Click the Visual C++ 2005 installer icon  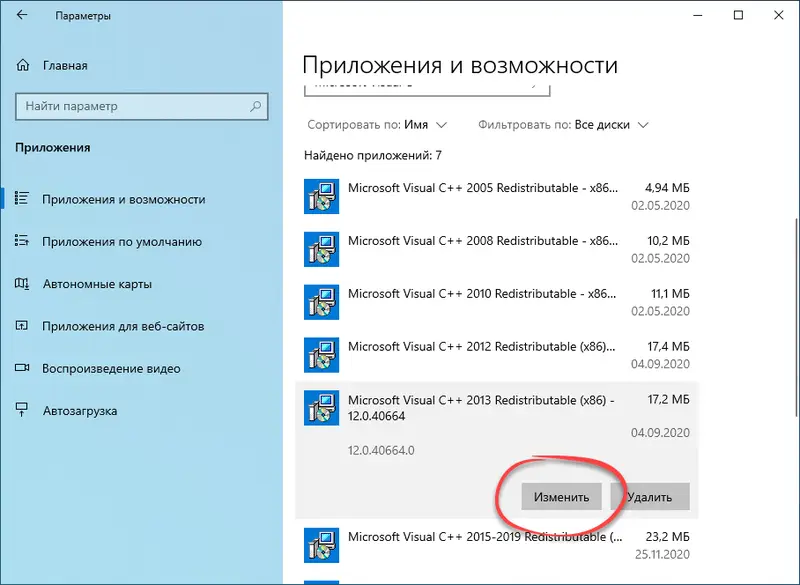(x=321, y=196)
